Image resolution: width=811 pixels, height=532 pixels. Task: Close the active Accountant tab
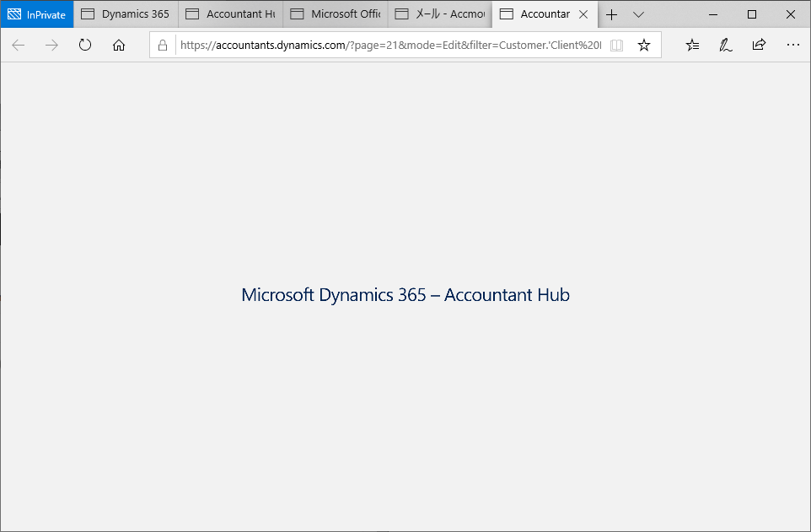coord(583,14)
